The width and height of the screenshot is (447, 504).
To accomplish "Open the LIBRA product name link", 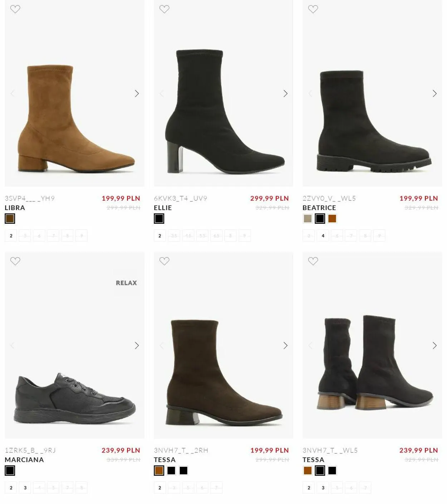I will (x=15, y=208).
